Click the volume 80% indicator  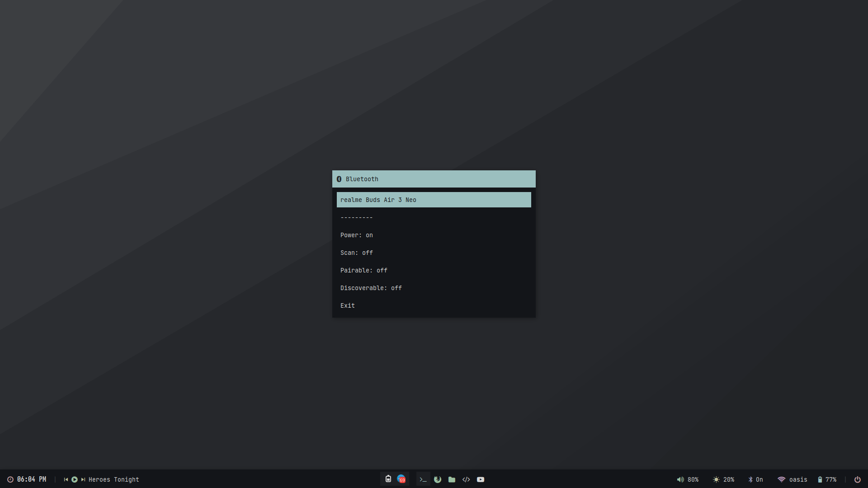(x=688, y=479)
